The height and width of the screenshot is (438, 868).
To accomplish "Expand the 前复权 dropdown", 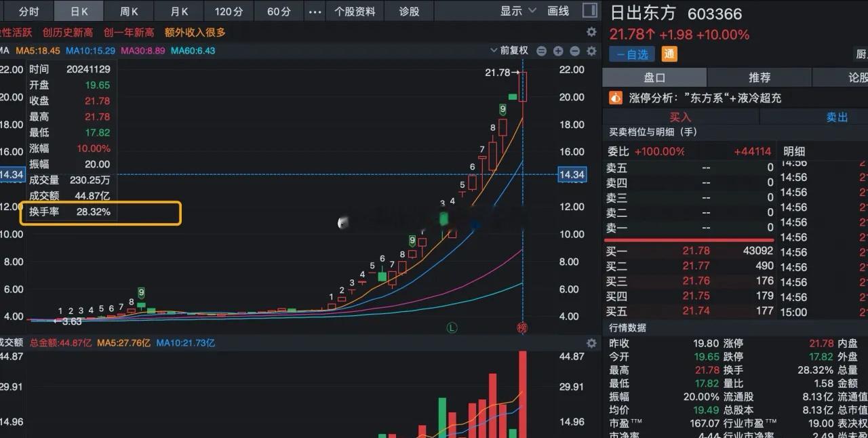I will [x=509, y=51].
